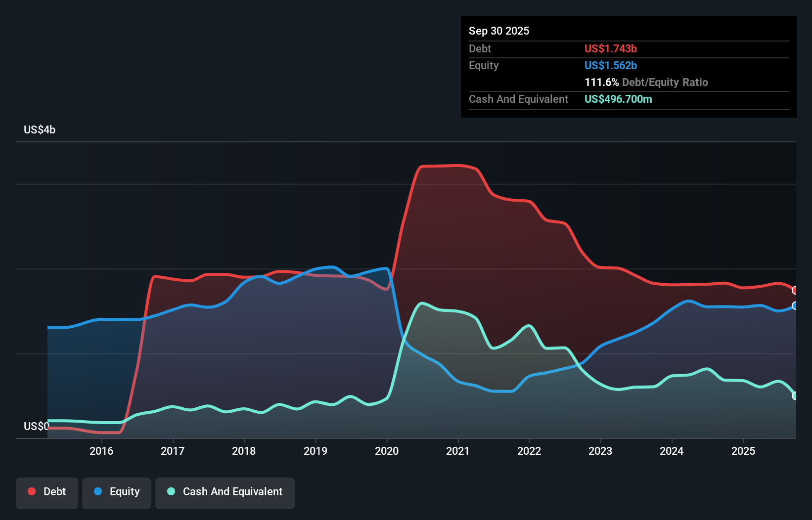This screenshot has width=812, height=520.
Task: Click the Sep 30 2025 tooltip date
Action: point(499,31)
